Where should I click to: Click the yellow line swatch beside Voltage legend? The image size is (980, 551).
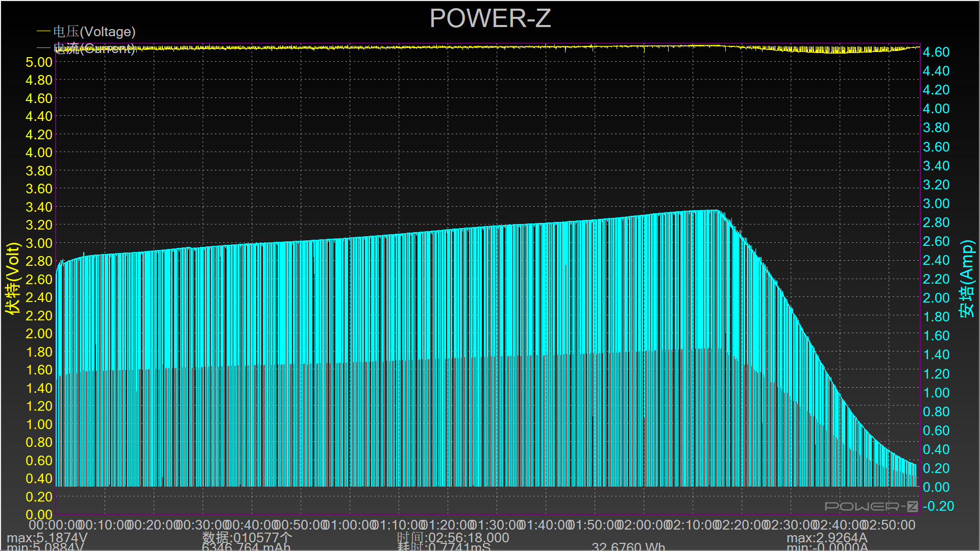(43, 32)
